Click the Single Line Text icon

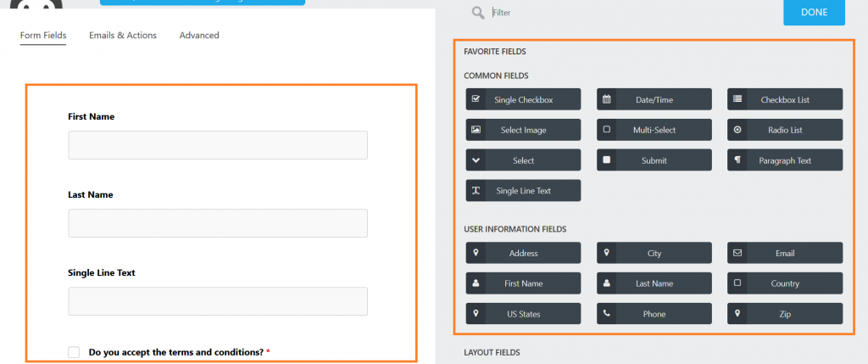476,191
